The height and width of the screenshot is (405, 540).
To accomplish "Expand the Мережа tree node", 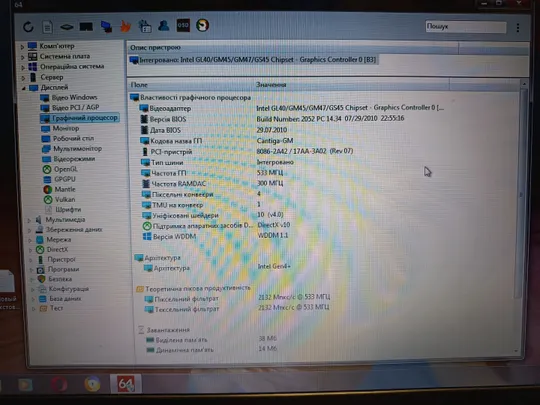I will [30, 240].
